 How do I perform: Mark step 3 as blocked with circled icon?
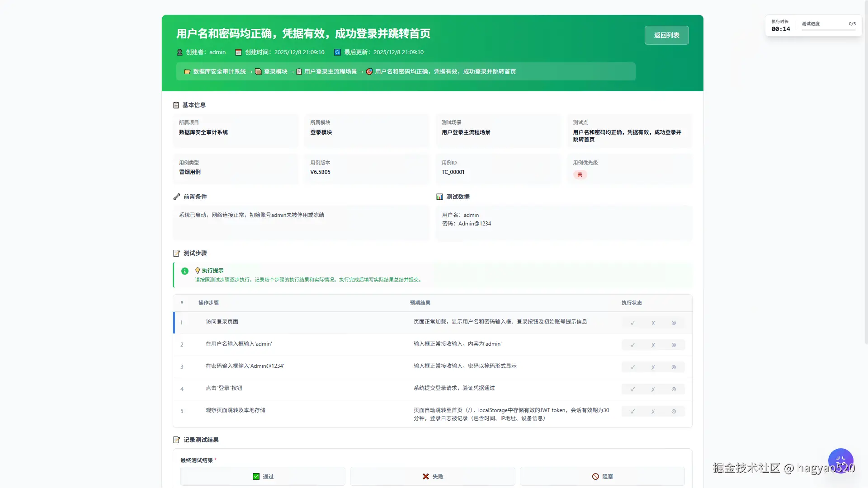[x=673, y=367]
